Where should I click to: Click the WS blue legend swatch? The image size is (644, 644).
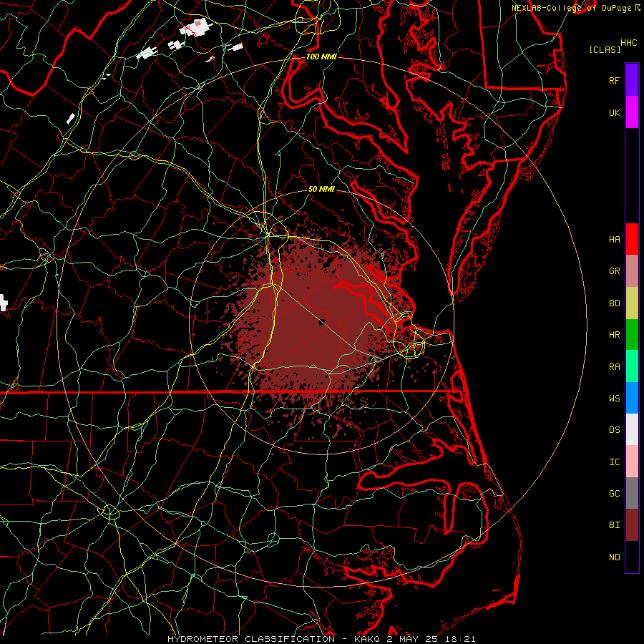(x=632, y=398)
